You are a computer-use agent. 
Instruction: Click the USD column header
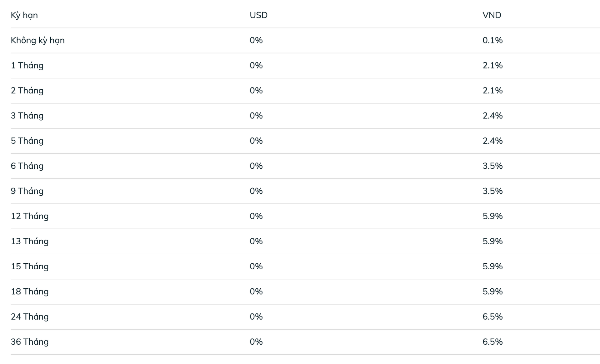pos(258,15)
